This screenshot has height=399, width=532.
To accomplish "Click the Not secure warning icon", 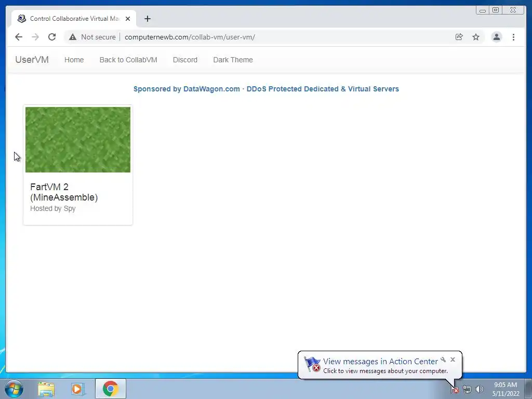I will pyautogui.click(x=73, y=37).
